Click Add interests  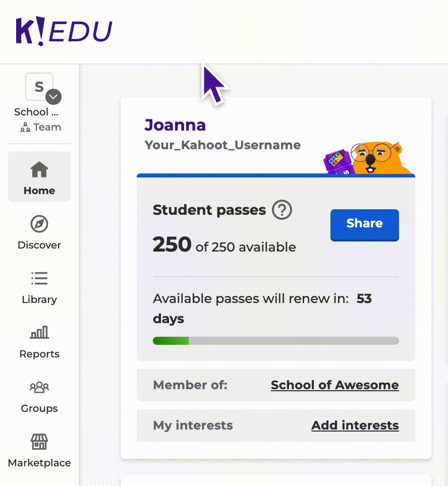[x=355, y=426]
